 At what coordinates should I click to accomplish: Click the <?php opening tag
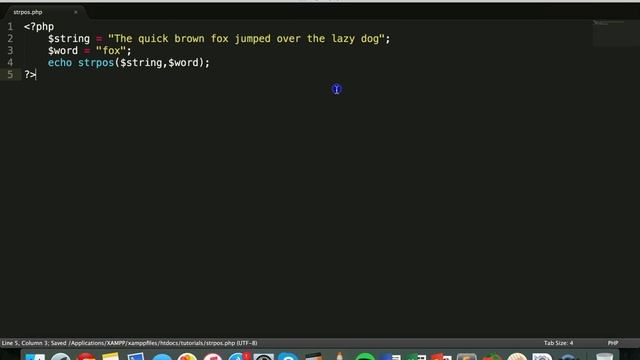point(39,27)
